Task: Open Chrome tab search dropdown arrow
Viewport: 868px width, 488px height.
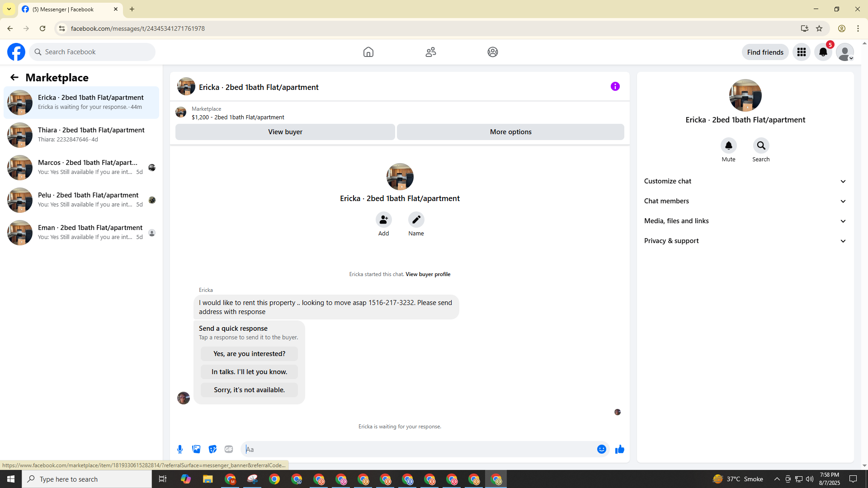Action: click(x=9, y=9)
